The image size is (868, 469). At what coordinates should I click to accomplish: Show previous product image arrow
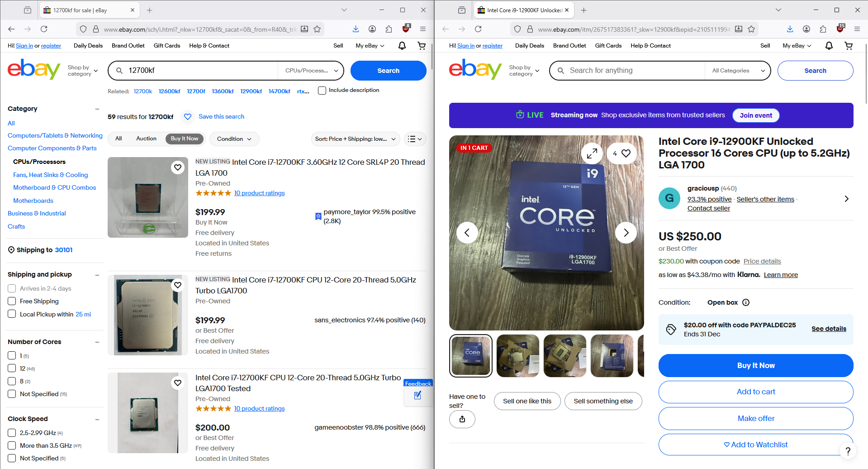click(467, 233)
